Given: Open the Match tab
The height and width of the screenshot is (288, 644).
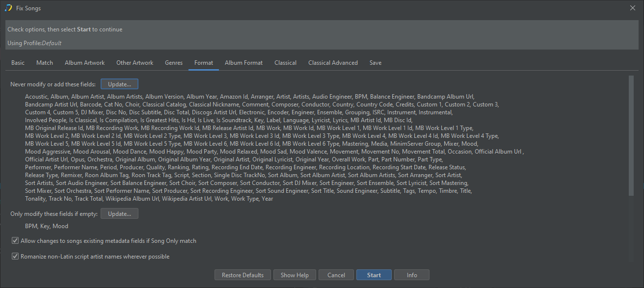Looking at the screenshot, I should (x=45, y=63).
